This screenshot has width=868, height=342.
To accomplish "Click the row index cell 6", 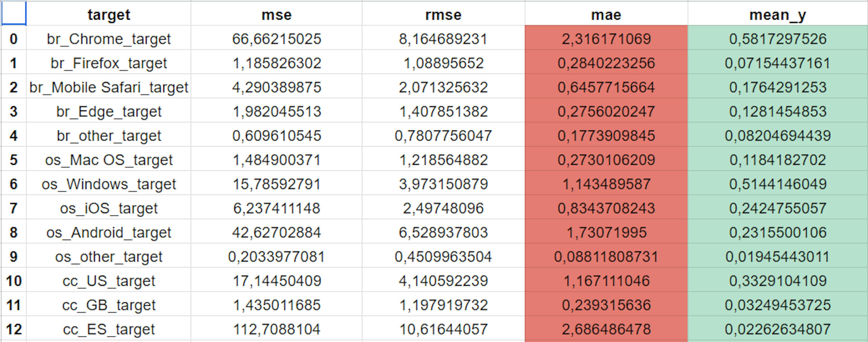I will tap(14, 184).
